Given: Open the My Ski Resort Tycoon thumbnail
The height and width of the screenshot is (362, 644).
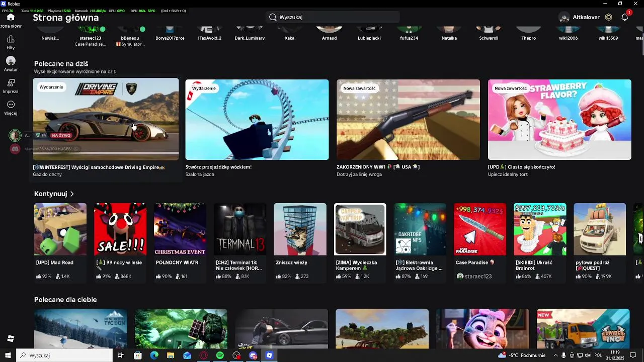Looking at the screenshot, I should (x=80, y=329).
